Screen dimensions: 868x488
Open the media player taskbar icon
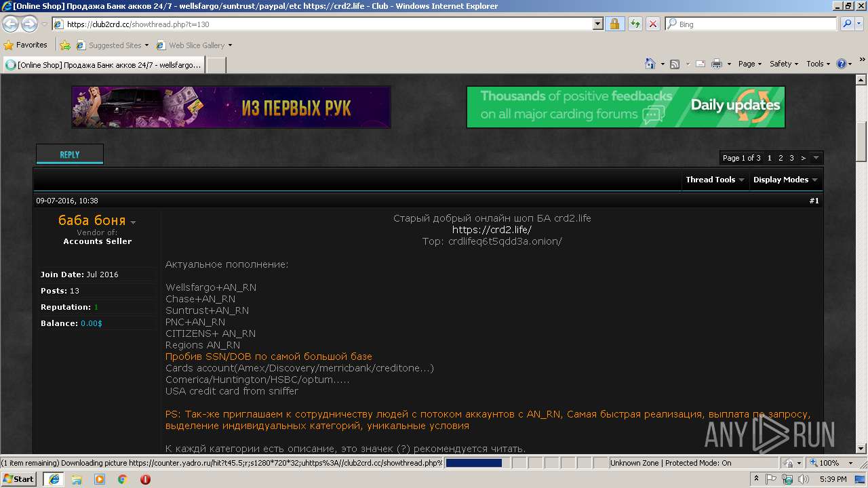coord(100,479)
